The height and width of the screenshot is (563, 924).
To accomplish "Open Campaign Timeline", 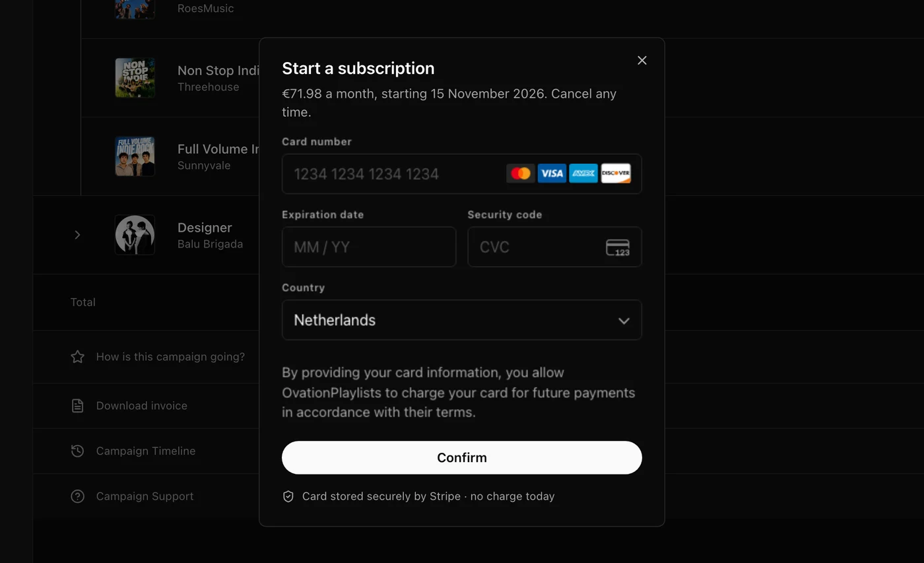I will (x=146, y=451).
